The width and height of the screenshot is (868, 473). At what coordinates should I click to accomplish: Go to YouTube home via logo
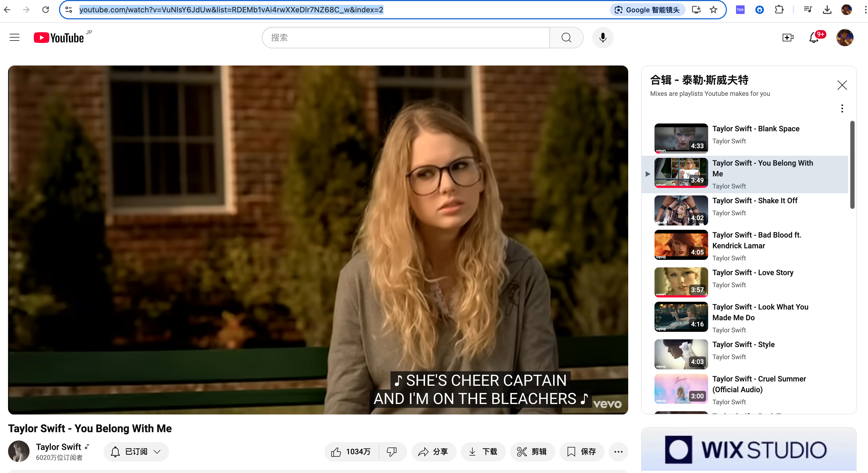59,37
